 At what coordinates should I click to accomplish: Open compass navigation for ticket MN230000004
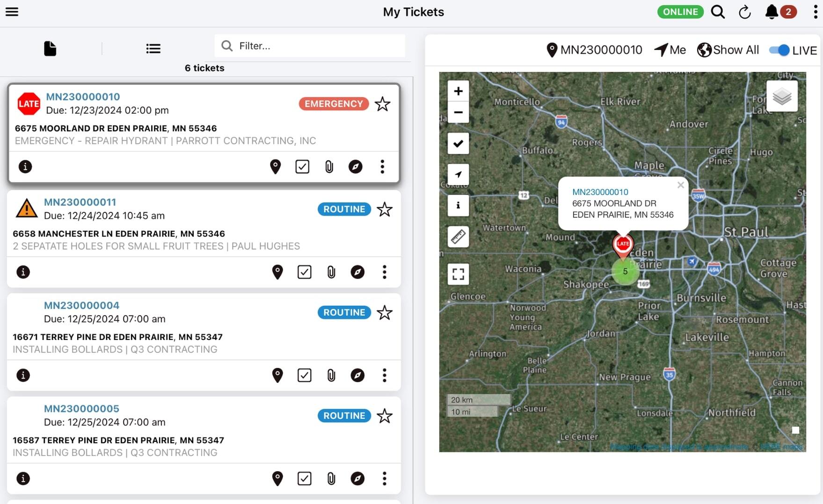pos(357,375)
